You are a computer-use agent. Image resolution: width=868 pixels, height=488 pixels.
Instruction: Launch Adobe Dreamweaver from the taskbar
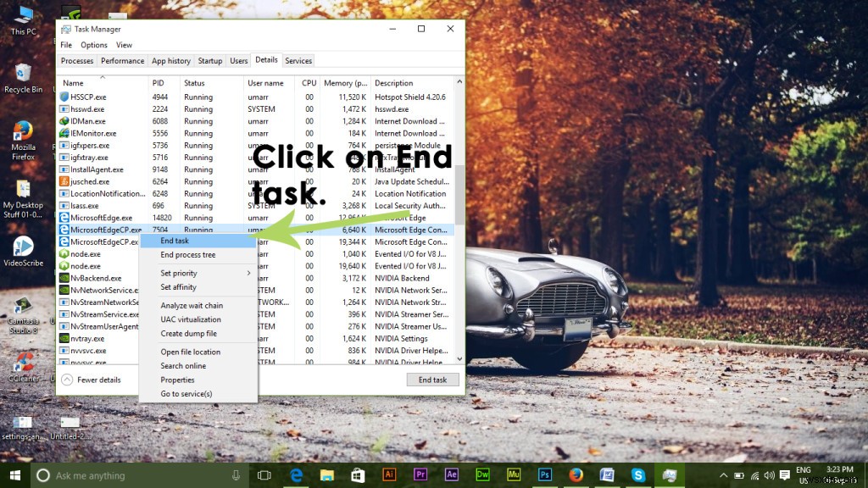pyautogui.click(x=481, y=474)
